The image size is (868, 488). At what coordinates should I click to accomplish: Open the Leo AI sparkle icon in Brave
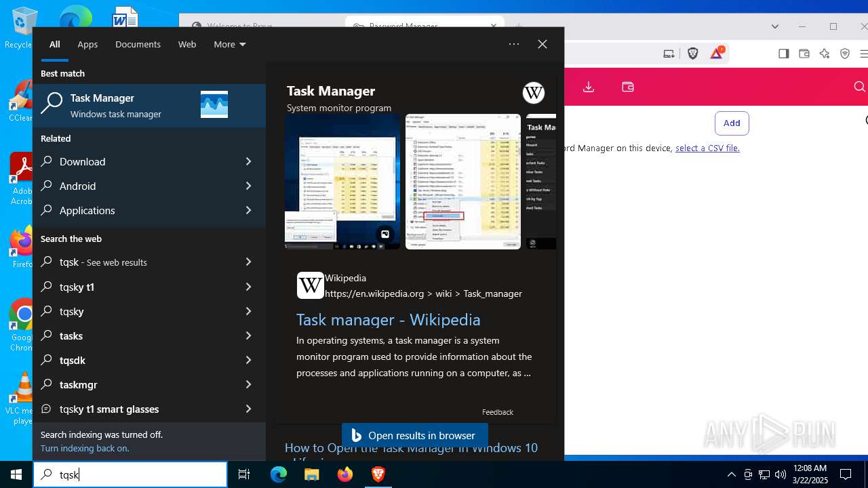(x=825, y=54)
